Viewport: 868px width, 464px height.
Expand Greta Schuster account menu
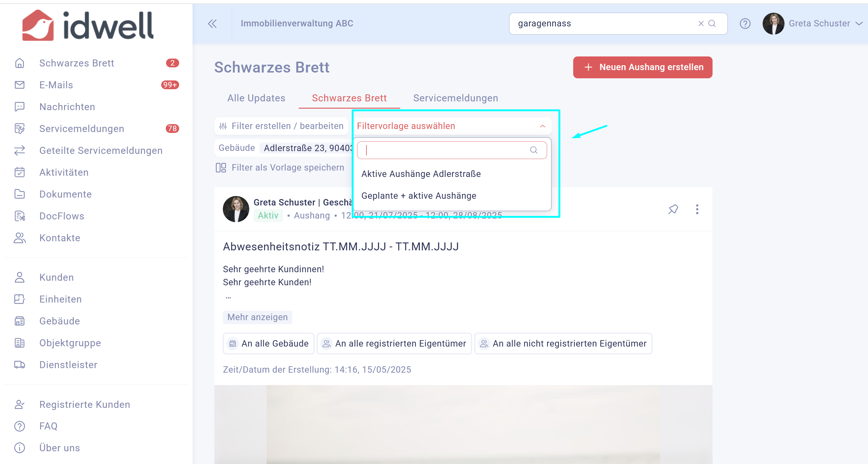859,24
